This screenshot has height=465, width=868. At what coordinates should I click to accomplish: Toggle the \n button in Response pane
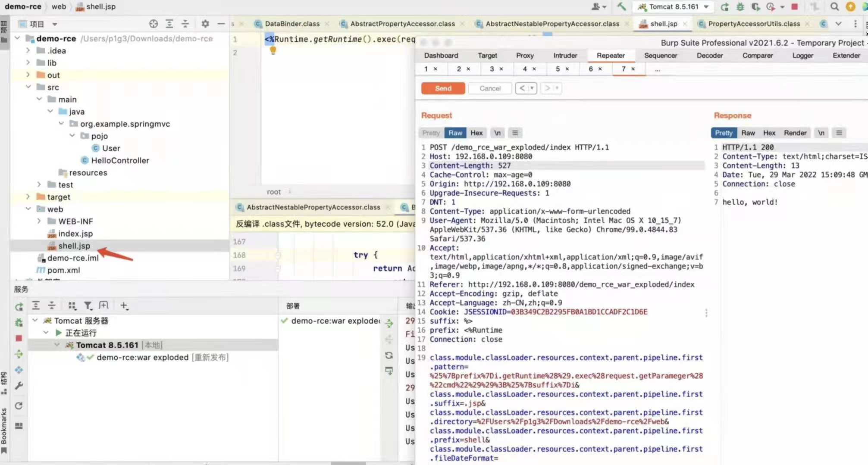pyautogui.click(x=821, y=133)
